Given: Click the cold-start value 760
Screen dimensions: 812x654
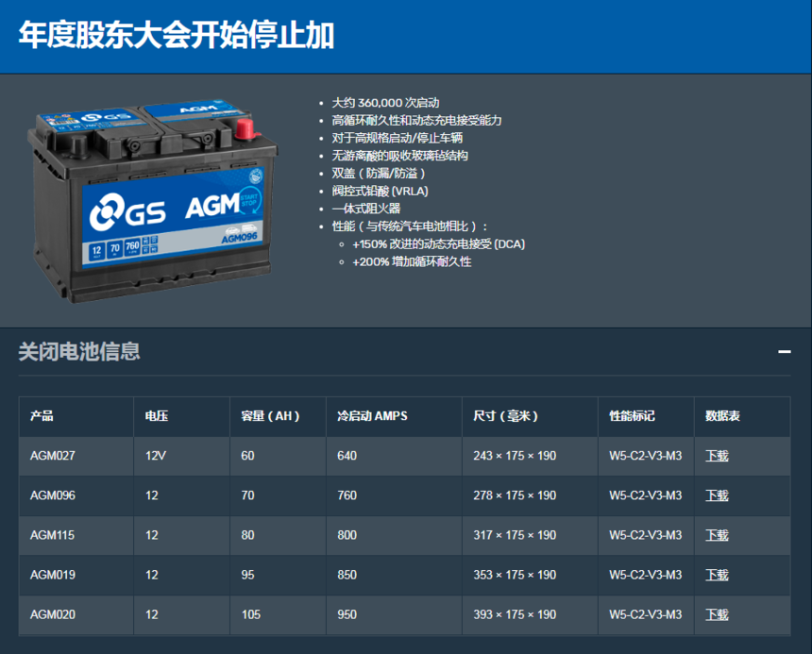Looking at the screenshot, I should pyautogui.click(x=347, y=495).
